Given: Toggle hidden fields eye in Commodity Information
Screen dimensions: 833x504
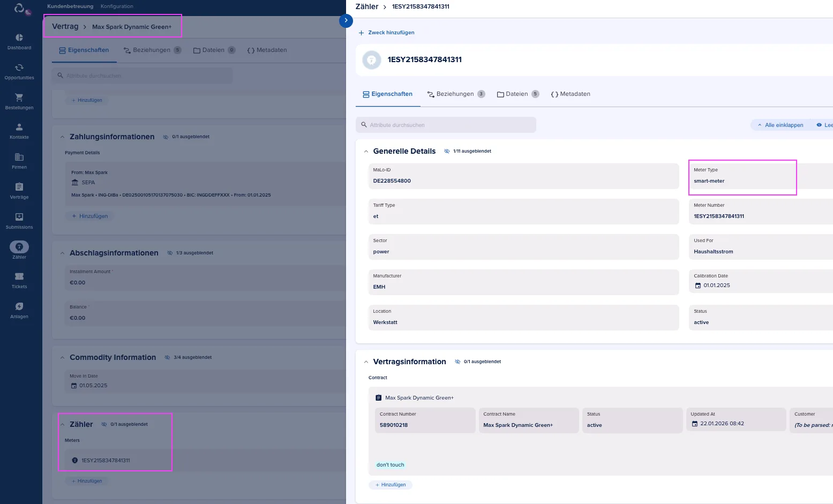Looking at the screenshot, I should (167, 357).
